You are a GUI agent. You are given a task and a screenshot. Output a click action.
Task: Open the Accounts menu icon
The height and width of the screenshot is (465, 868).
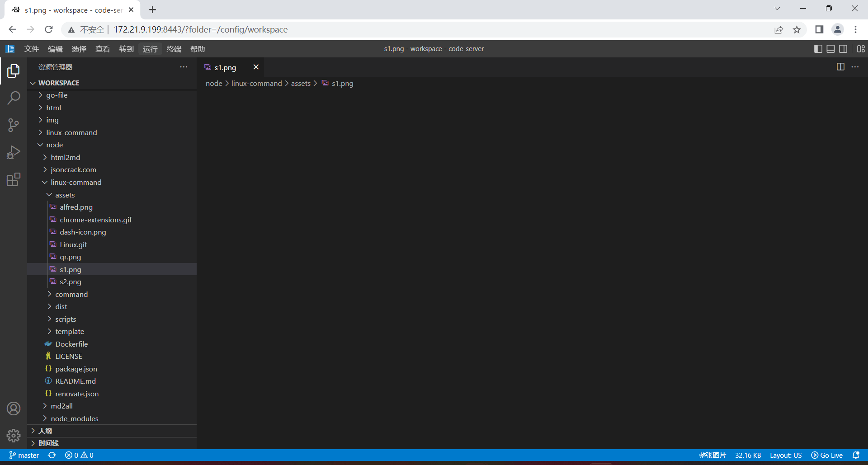click(x=14, y=409)
